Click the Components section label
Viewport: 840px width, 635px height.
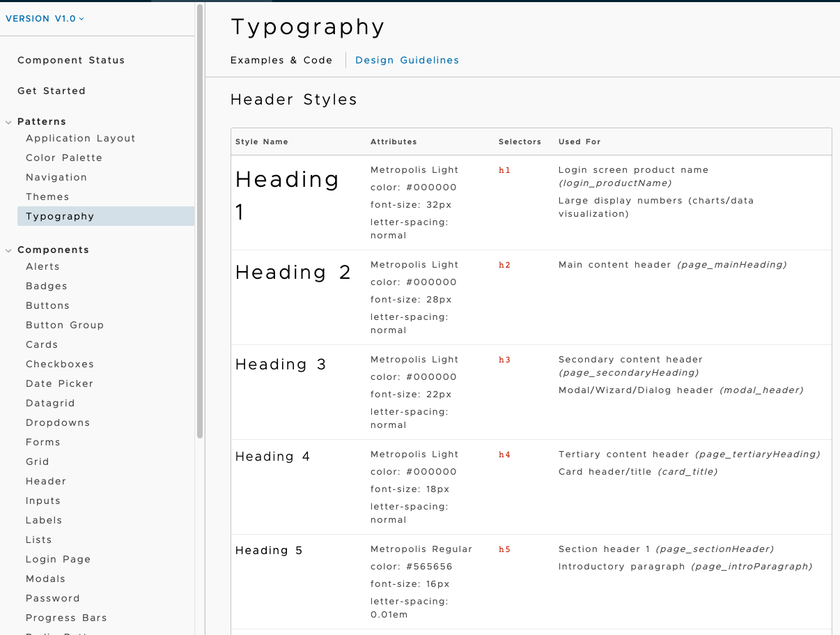click(53, 250)
